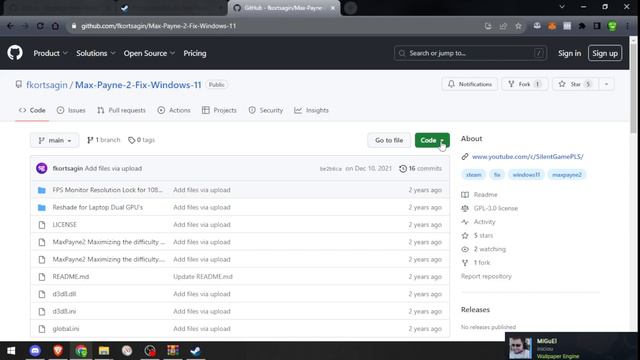Screen dimensions: 640x360
Task: Open 16 commits history
Action: 420,169
